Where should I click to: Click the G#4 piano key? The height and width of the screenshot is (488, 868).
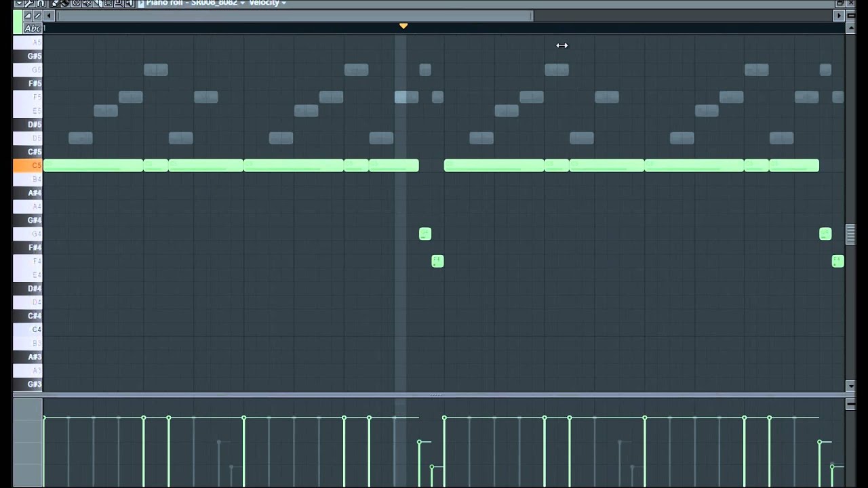click(28, 220)
